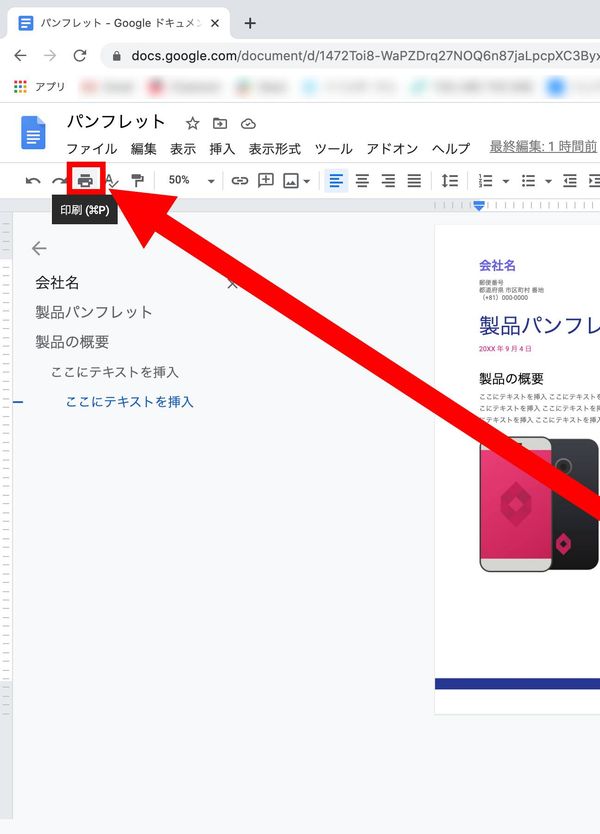
Task: Reload the page with refresh icon
Action: 80,55
